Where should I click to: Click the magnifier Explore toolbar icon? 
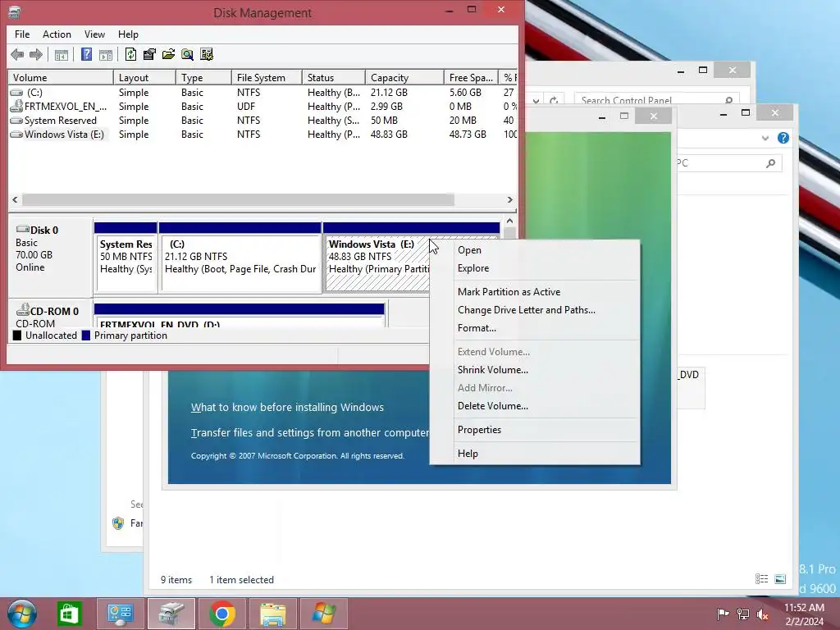[x=187, y=54]
